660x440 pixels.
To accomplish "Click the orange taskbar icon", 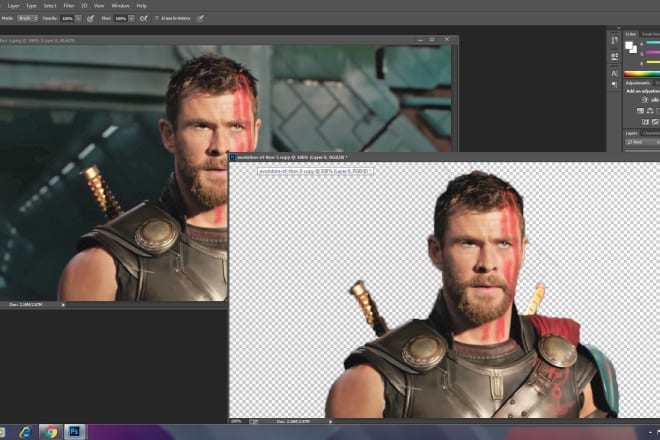I will (x=2, y=432).
